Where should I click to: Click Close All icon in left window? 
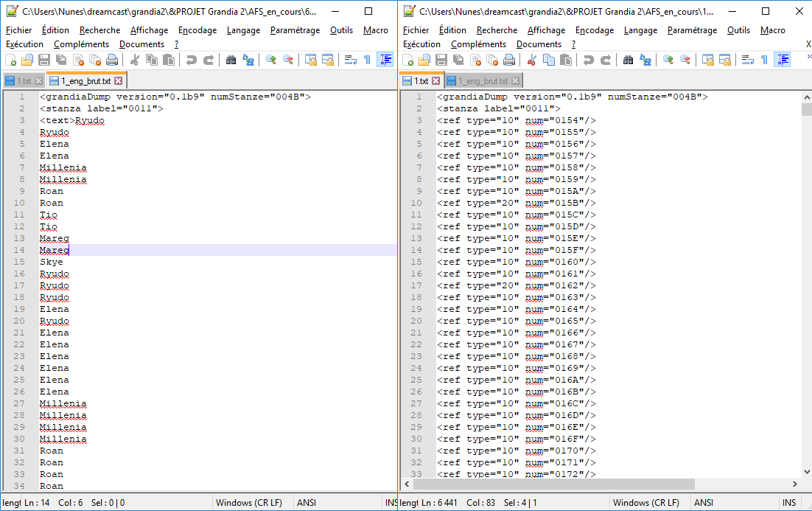click(95, 60)
